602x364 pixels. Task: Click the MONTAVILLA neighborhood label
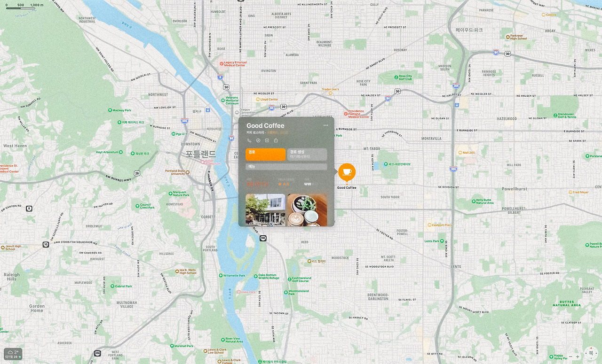431,139
